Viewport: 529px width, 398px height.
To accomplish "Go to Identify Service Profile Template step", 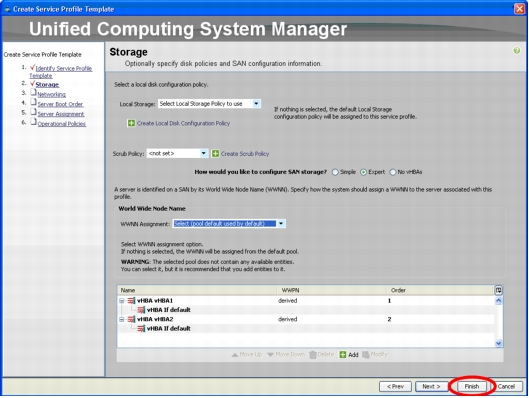I will pos(61,72).
